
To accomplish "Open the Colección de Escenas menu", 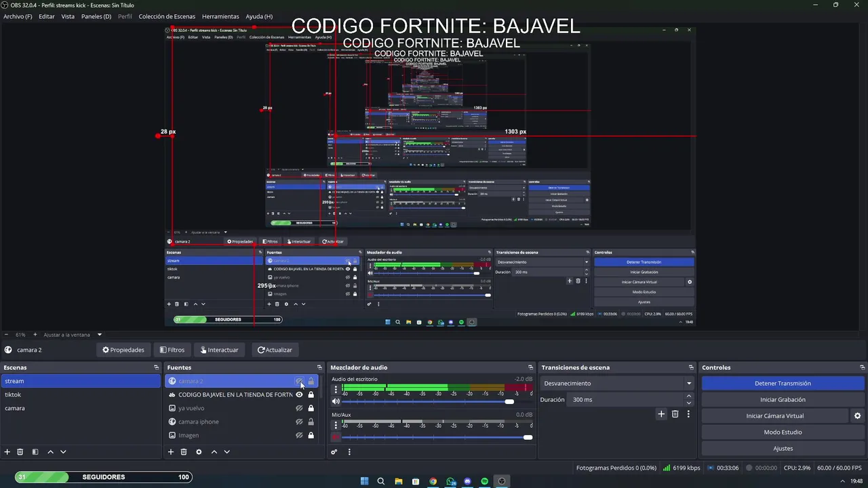I will (167, 16).
